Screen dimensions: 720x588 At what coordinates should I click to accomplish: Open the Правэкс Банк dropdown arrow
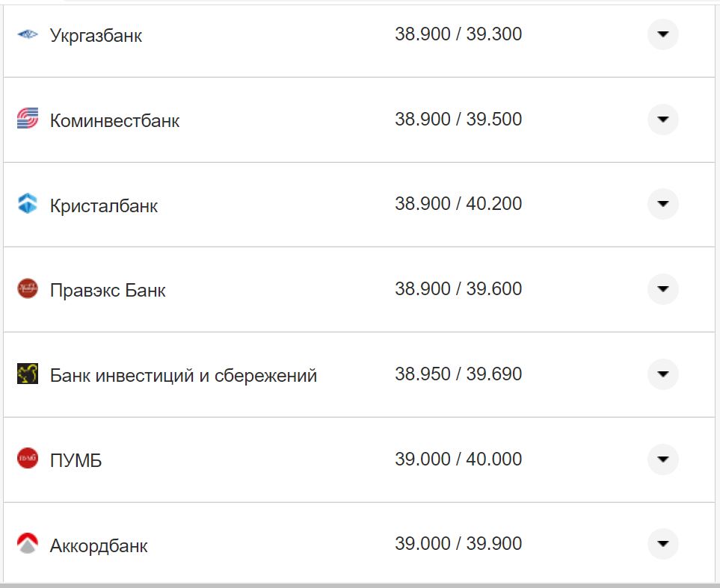662,288
